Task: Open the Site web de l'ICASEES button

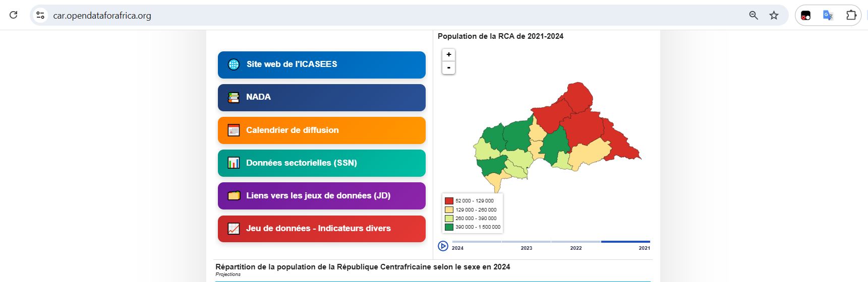Action: tap(322, 64)
